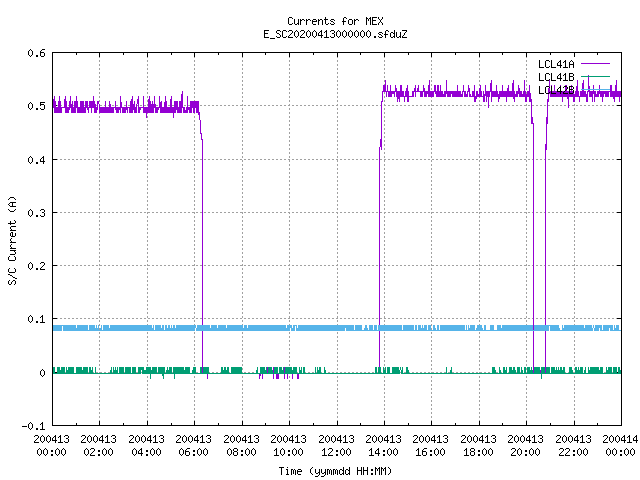The height and width of the screenshot is (480, 640).
Task: Click the blue LCL42B trace near 12:00
Action: pyautogui.click(x=337, y=328)
